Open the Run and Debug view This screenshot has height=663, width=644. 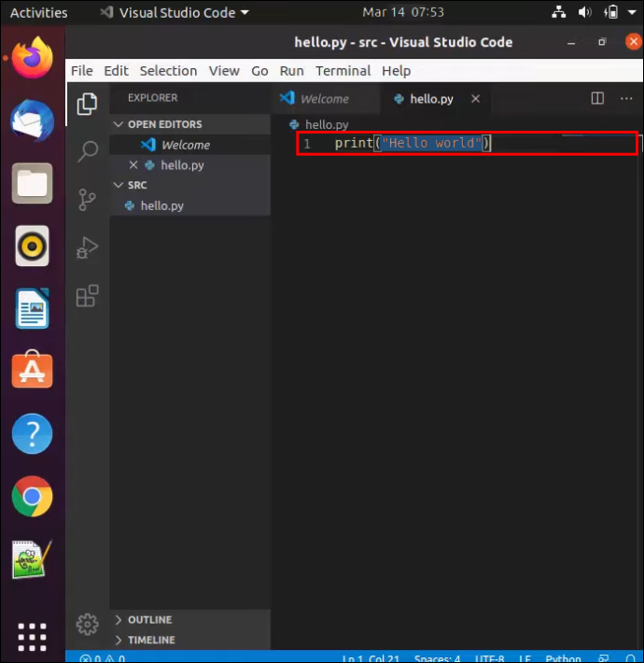87,247
